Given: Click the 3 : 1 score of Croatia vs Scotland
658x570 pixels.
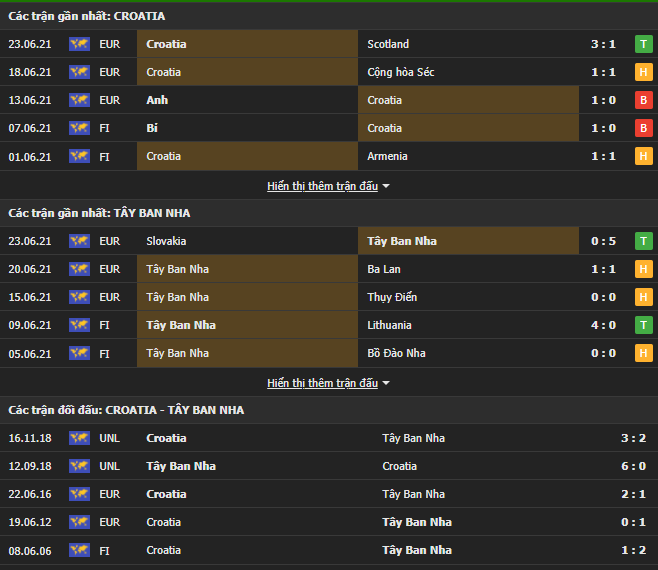Looking at the screenshot, I should tap(603, 44).
